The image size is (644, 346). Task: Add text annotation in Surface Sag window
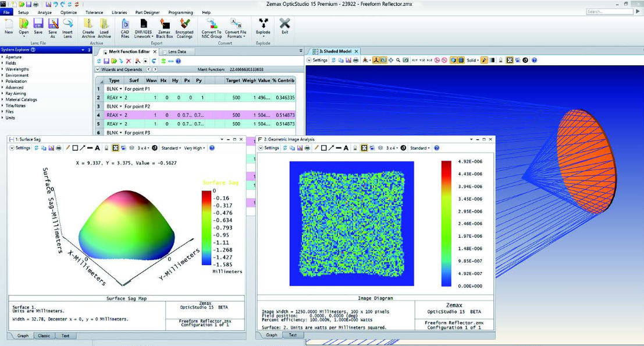[97, 148]
